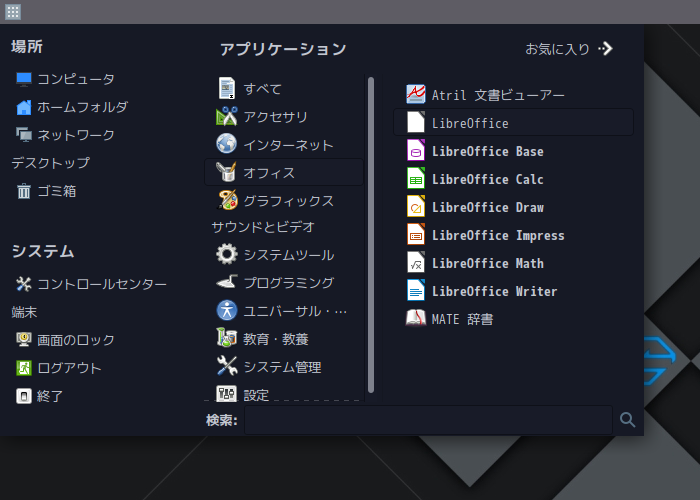The image size is (700, 500).
Task: Click the システムツール gear icon
Action: [x=227, y=254]
